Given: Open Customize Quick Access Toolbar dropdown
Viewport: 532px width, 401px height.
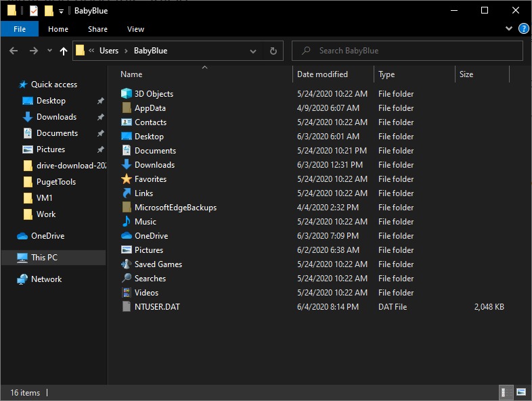Looking at the screenshot, I should coord(61,11).
